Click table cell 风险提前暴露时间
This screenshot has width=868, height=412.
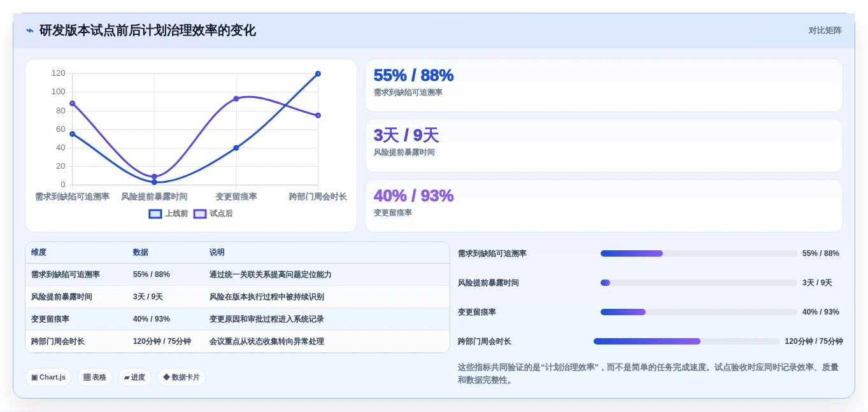coord(62,297)
